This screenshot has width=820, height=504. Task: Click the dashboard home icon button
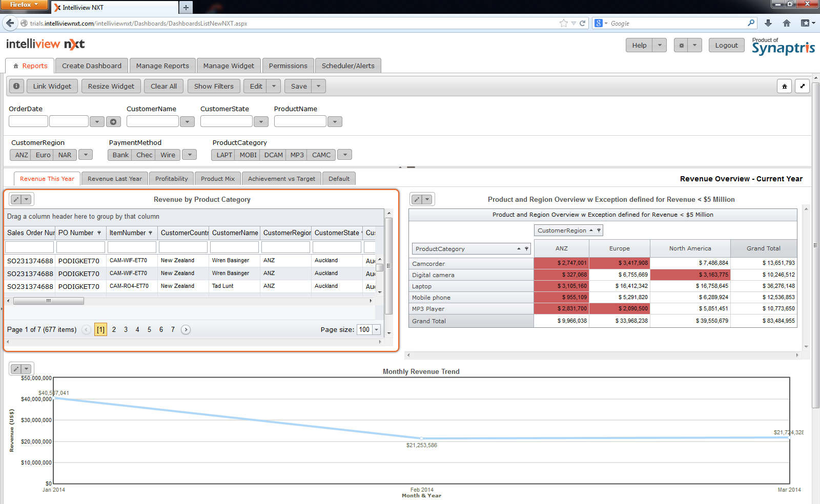coord(784,86)
